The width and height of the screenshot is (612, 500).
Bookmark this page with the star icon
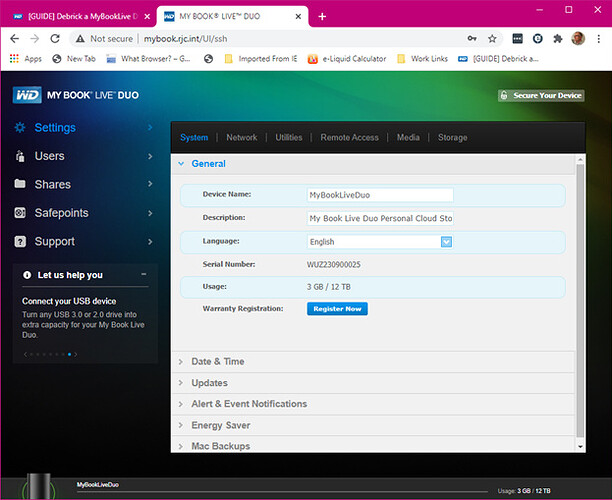492,38
